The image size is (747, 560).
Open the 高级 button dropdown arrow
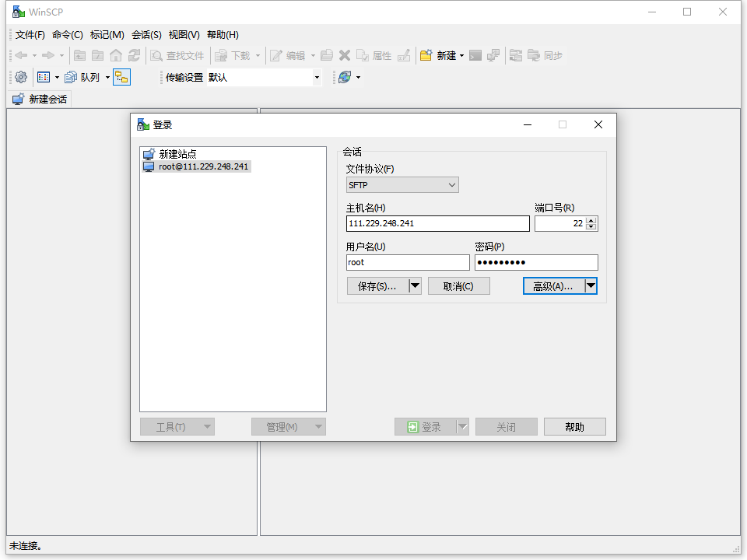[591, 286]
